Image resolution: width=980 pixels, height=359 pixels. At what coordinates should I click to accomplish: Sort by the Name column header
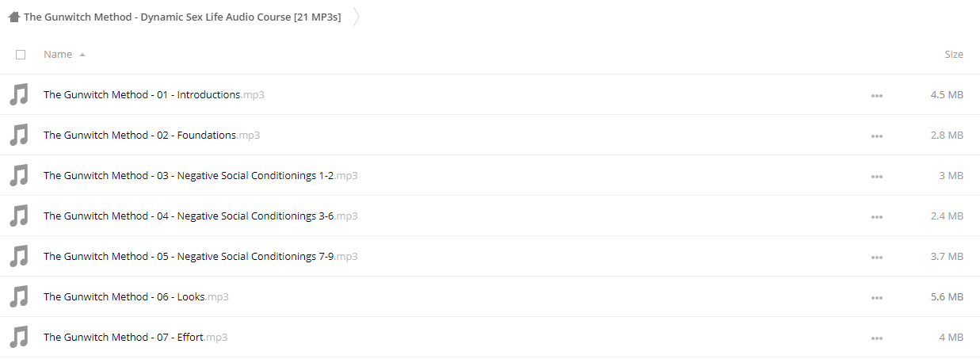coord(58,55)
